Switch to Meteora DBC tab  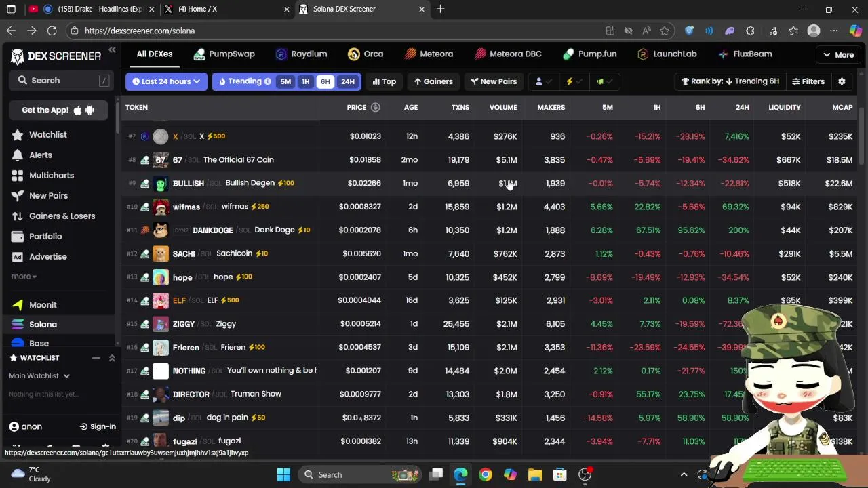click(507, 54)
